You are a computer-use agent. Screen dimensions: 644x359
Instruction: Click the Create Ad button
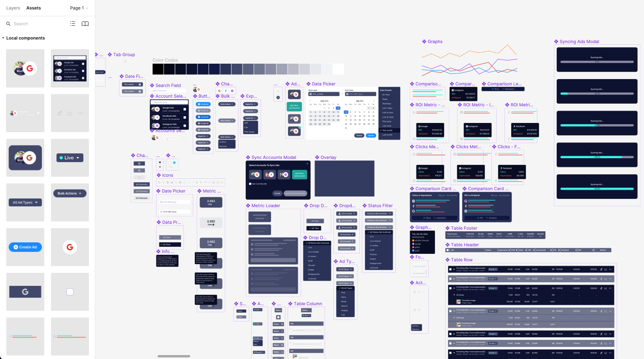(x=25, y=247)
